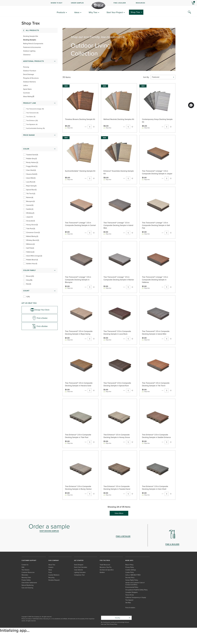197x644 pixels.
Task: Click the Find a Builder tools icon
Action: pyautogui.click(x=172, y=534)
